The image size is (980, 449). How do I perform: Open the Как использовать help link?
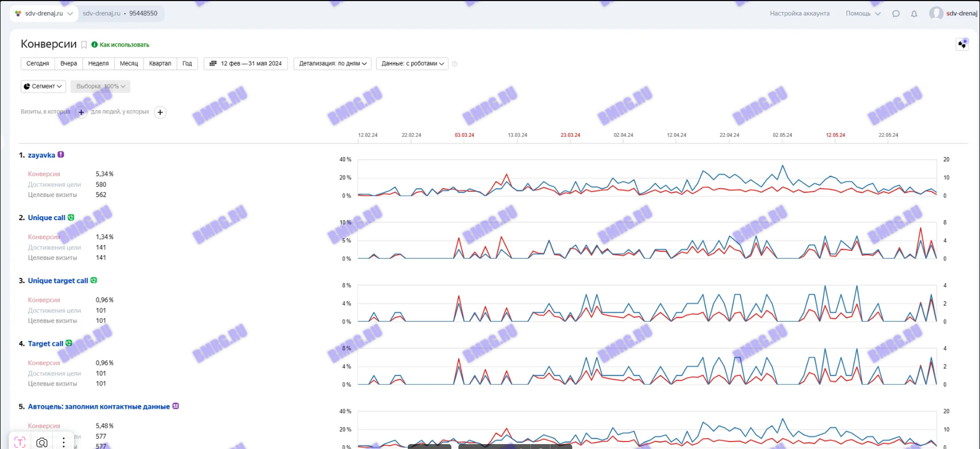click(124, 45)
